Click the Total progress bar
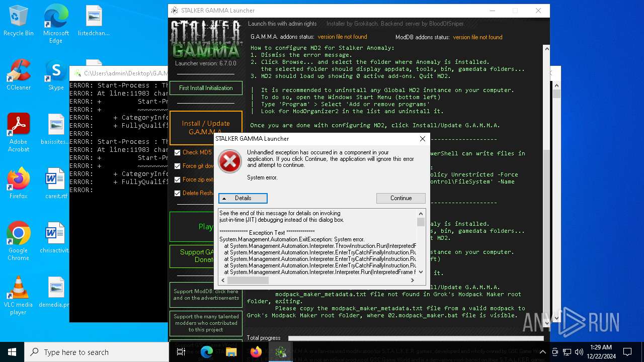 coord(416,338)
